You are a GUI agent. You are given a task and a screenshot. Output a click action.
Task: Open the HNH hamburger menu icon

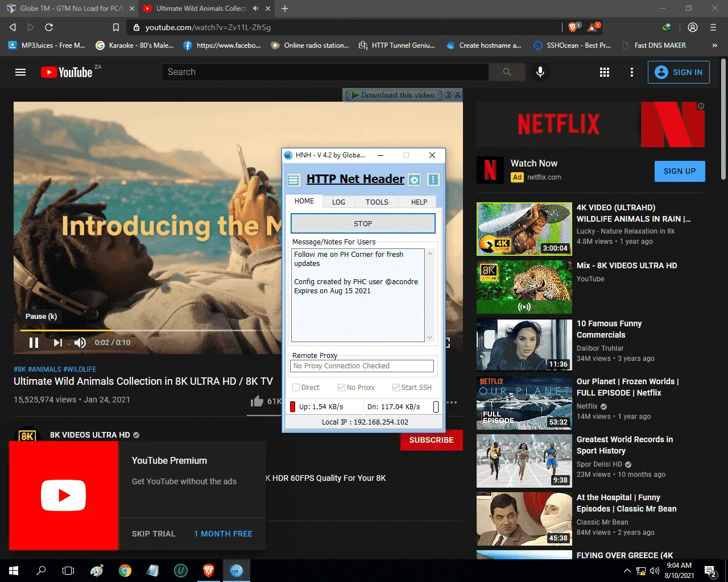click(293, 180)
